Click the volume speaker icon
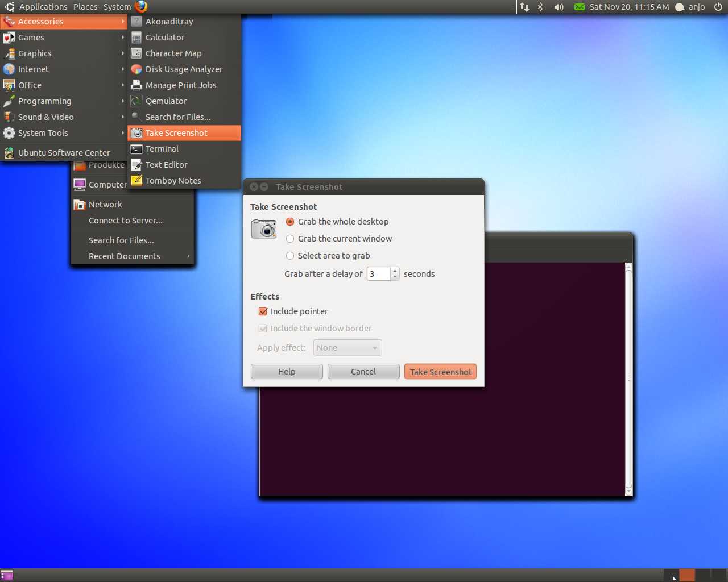Screen dimensions: 728x582 click(x=559, y=7)
